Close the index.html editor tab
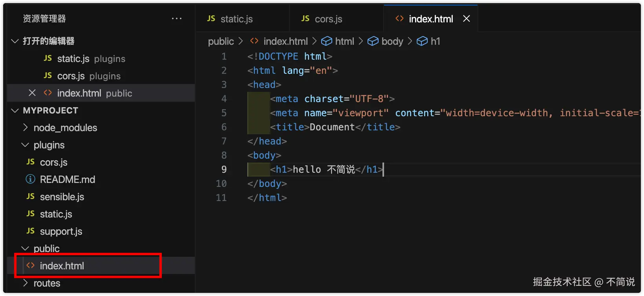Viewport: 644px width, 296px height. pyautogui.click(x=467, y=19)
